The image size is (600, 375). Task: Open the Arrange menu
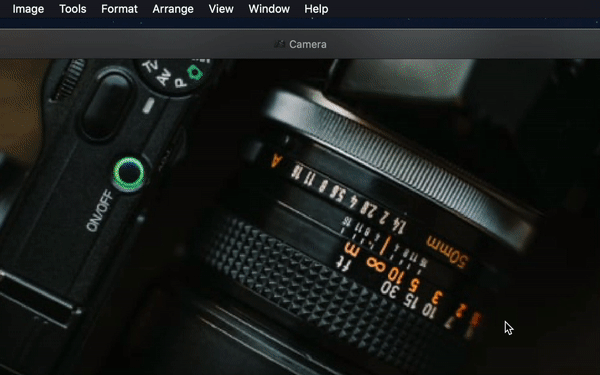tap(173, 9)
